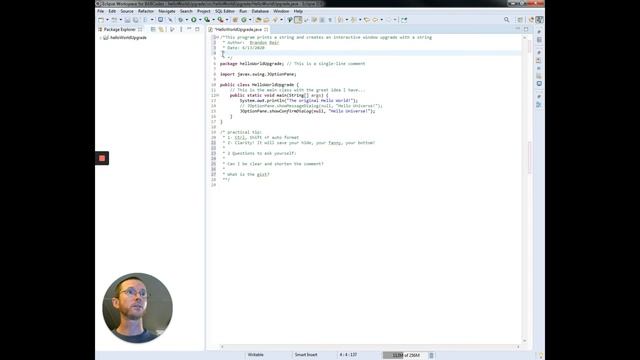The width and height of the screenshot is (640, 360).
Task: Click the green Run button
Action: (x=193, y=20)
